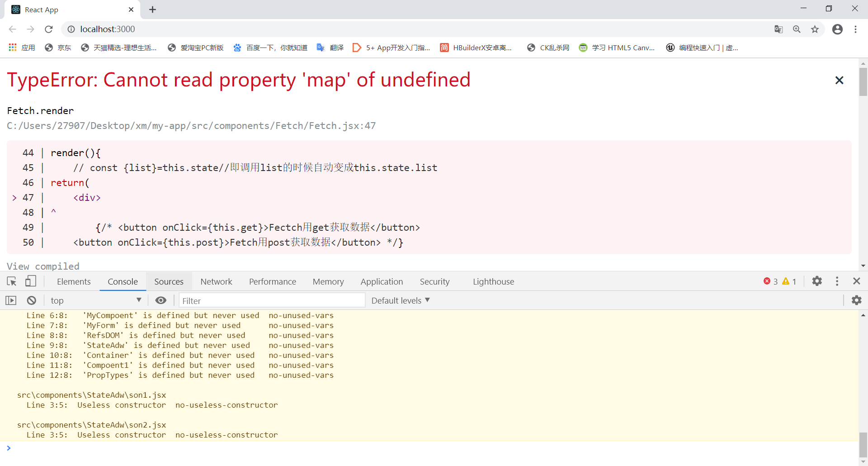The height and width of the screenshot is (466, 868).
Task: Activate the DevTools inspect element picker
Action: 12,281
